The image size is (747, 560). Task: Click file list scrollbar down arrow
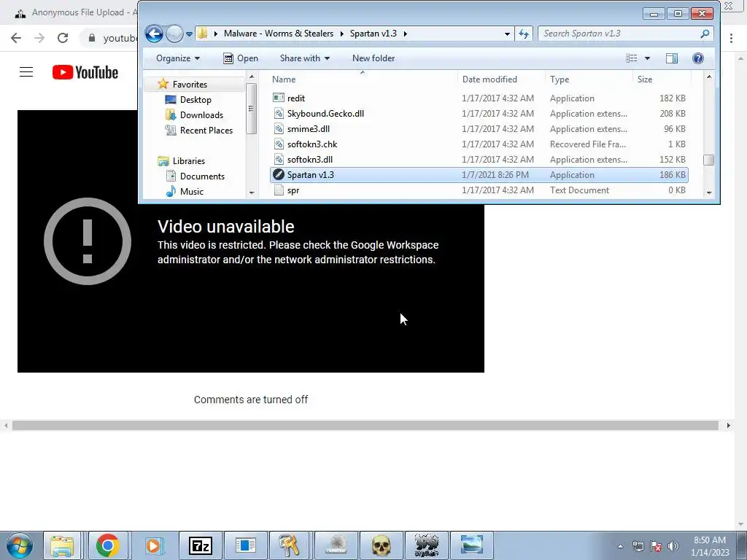[x=709, y=192]
